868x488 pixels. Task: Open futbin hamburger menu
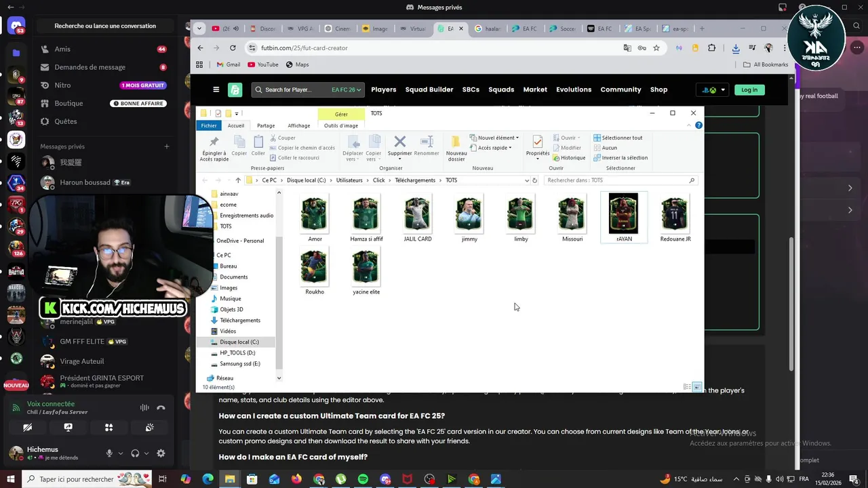216,89
